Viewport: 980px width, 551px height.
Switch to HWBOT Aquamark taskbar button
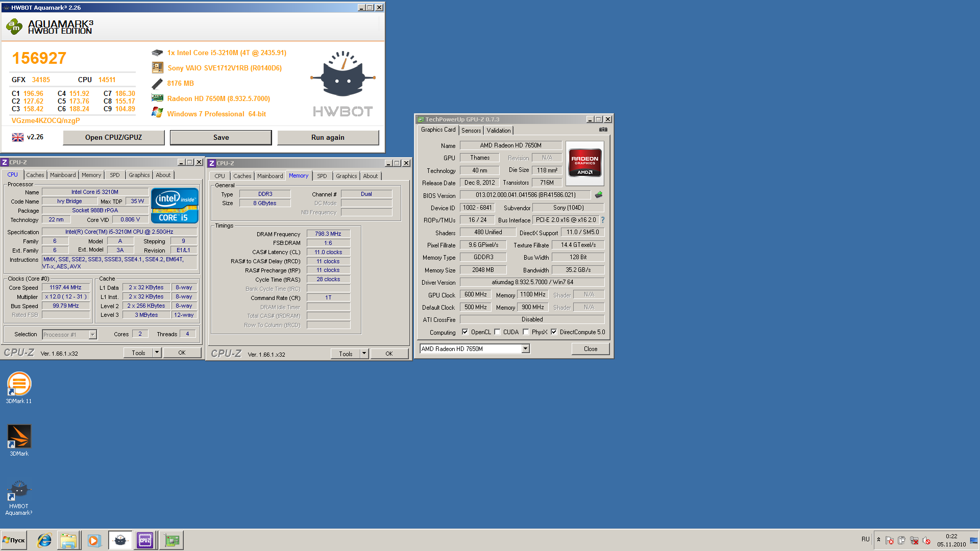coord(120,540)
